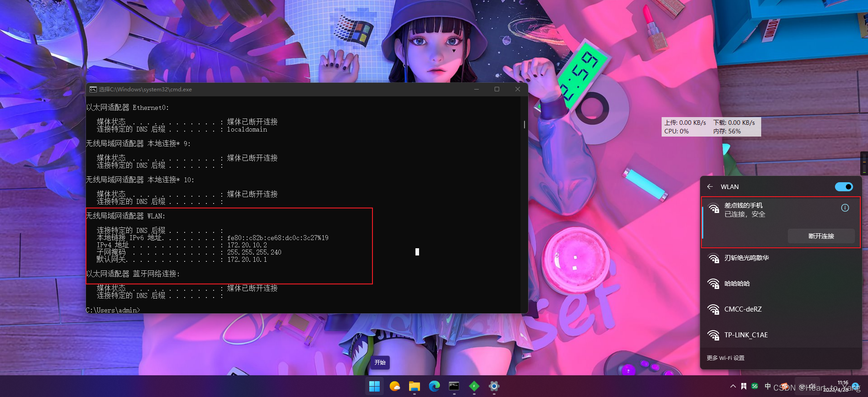The height and width of the screenshot is (397, 868).
Task: Launch Microsoft Edge from the taskbar
Action: tap(434, 386)
